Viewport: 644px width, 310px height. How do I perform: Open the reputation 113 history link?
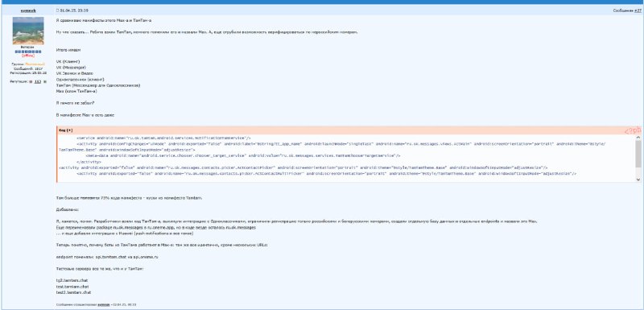37,81
